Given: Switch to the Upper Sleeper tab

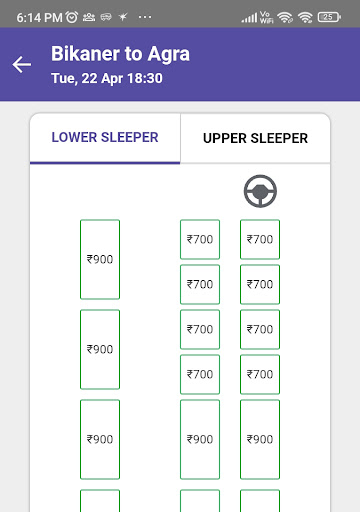Looking at the screenshot, I should pos(255,138).
